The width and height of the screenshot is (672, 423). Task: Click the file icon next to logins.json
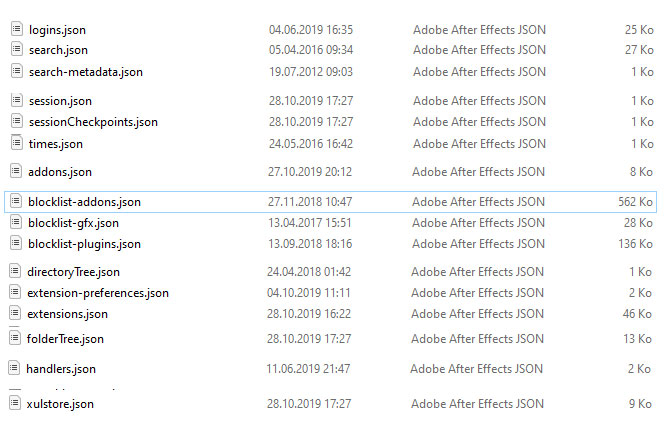click(16, 29)
